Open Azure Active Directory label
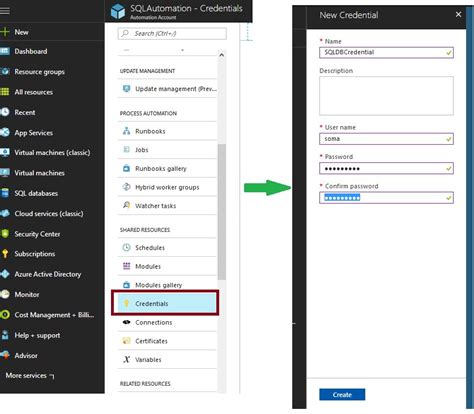 coord(48,274)
